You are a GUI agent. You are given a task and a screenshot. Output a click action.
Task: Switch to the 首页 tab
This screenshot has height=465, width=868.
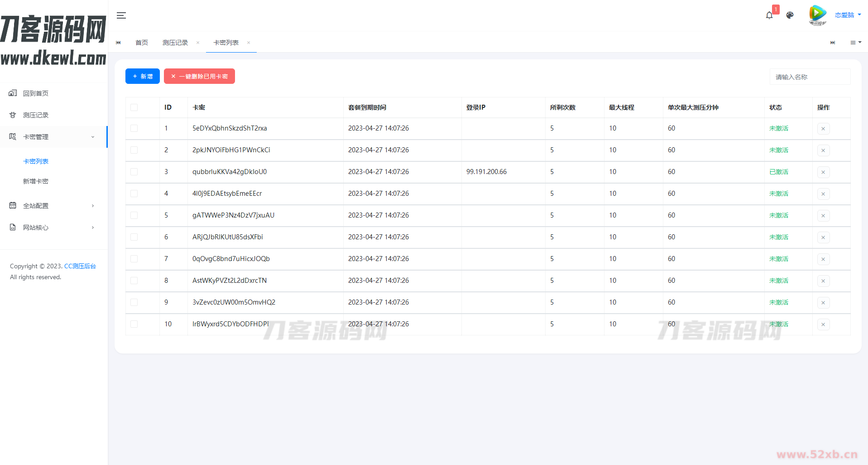[x=142, y=43]
